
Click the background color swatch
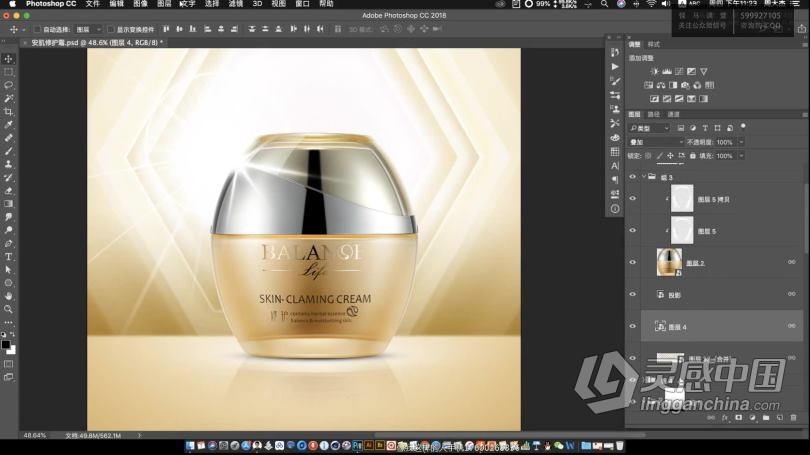(x=11, y=350)
